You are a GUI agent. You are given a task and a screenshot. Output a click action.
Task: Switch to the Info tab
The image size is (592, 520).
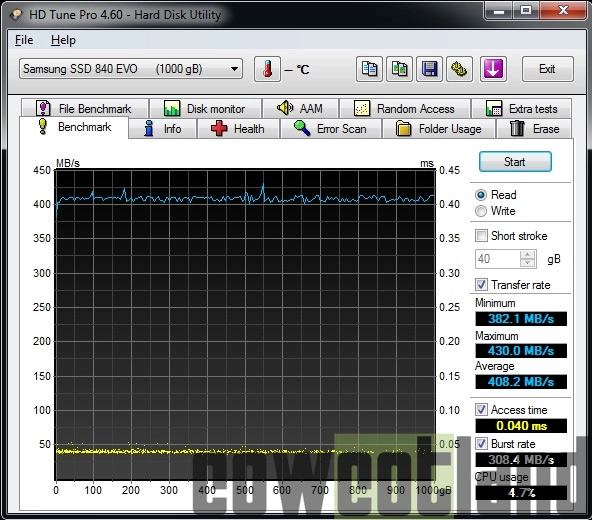(x=162, y=129)
